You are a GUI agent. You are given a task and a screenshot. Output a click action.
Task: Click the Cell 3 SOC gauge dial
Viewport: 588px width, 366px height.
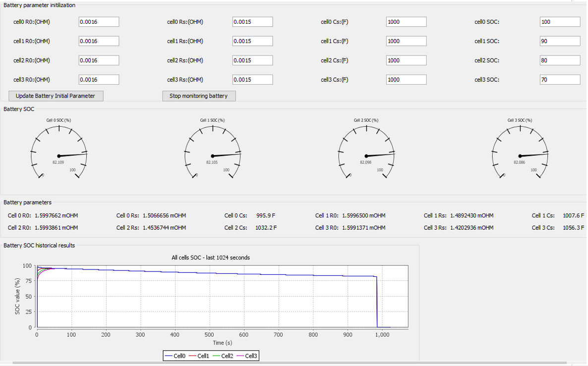coord(520,152)
